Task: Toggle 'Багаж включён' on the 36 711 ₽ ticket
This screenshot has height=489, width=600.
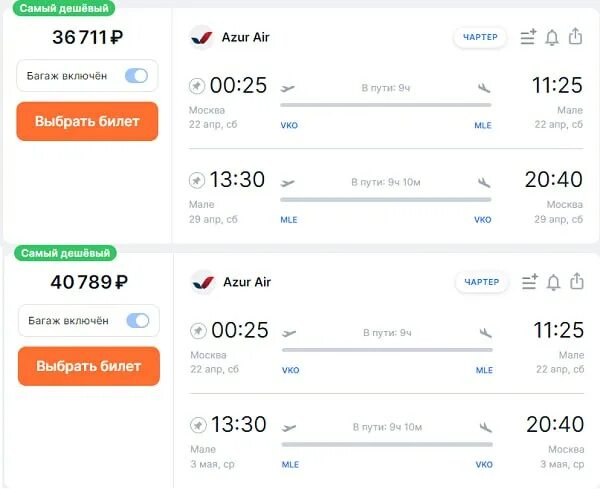Action: click(136, 76)
